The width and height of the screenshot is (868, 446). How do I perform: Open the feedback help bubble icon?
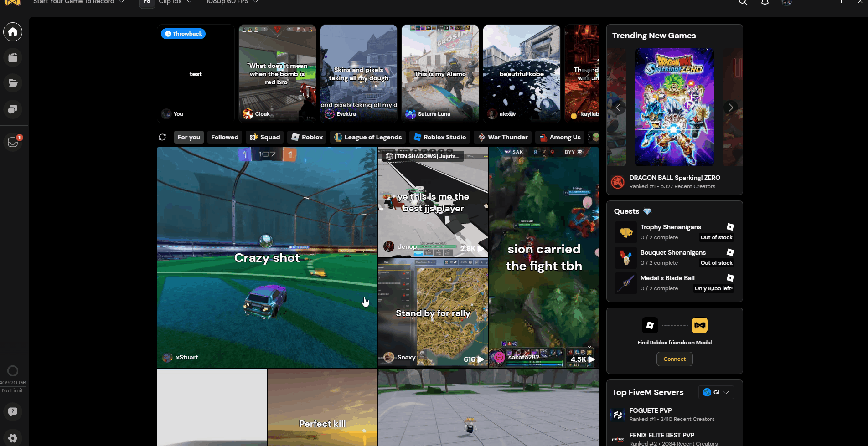[x=13, y=412]
